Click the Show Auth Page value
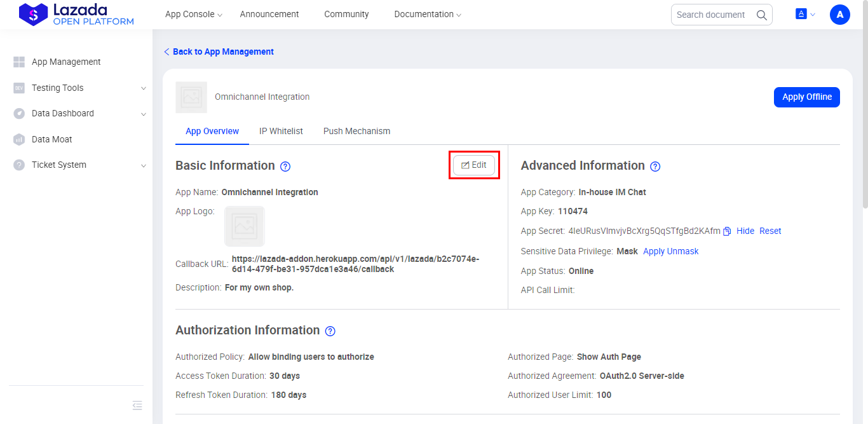The width and height of the screenshot is (868, 424). (x=609, y=357)
